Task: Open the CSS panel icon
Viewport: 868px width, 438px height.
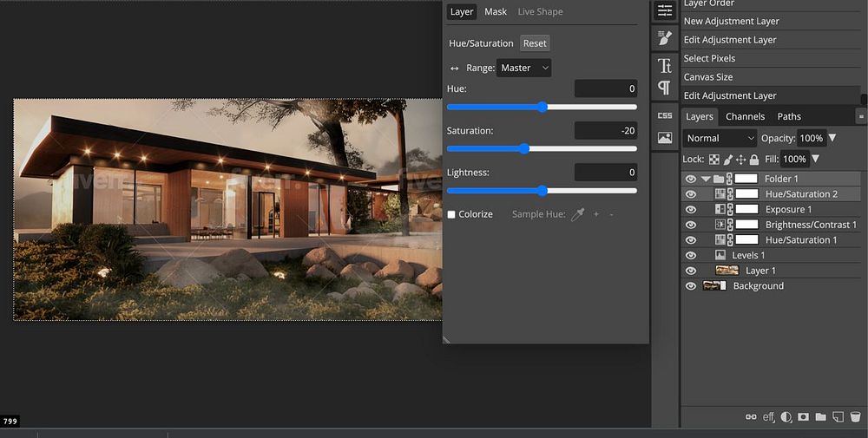Action: pyautogui.click(x=665, y=115)
